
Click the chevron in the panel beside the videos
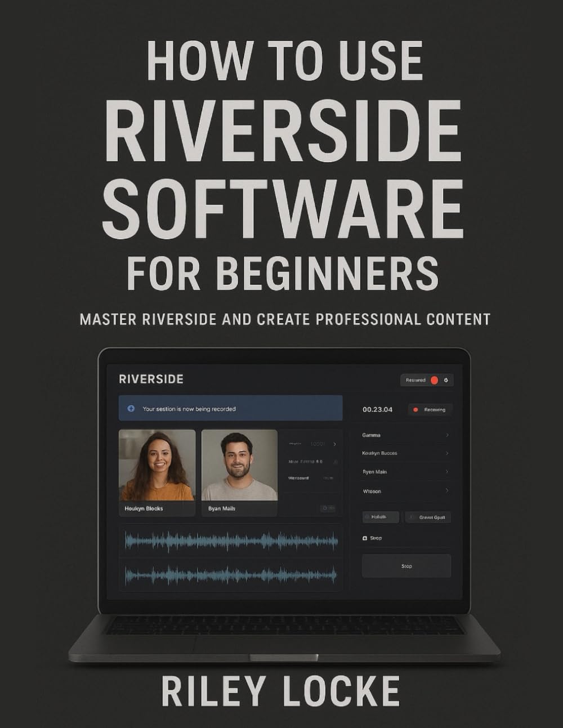[x=334, y=444]
